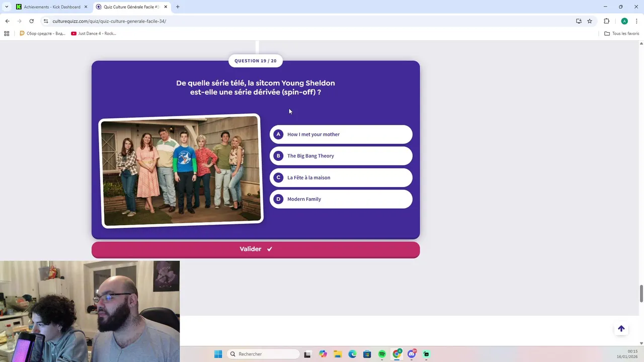Launch Copilot from the taskbar
This screenshot has height=362, width=644.
[323, 354]
